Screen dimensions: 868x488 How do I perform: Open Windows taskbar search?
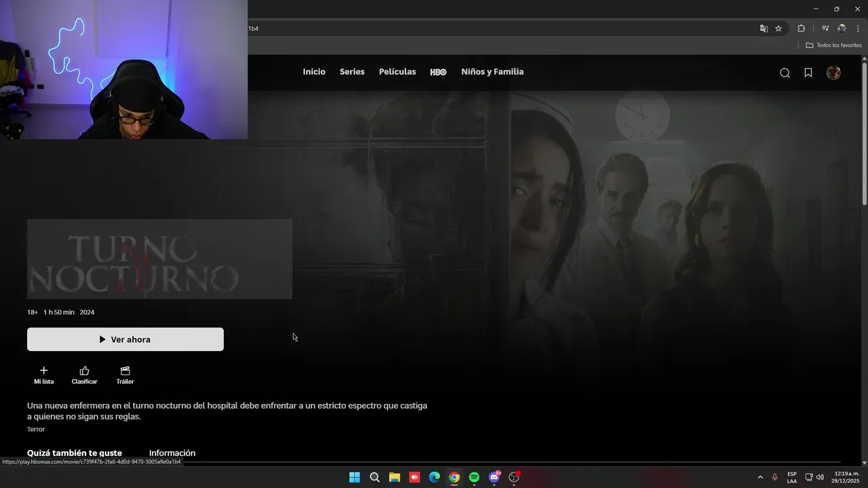[x=374, y=477]
